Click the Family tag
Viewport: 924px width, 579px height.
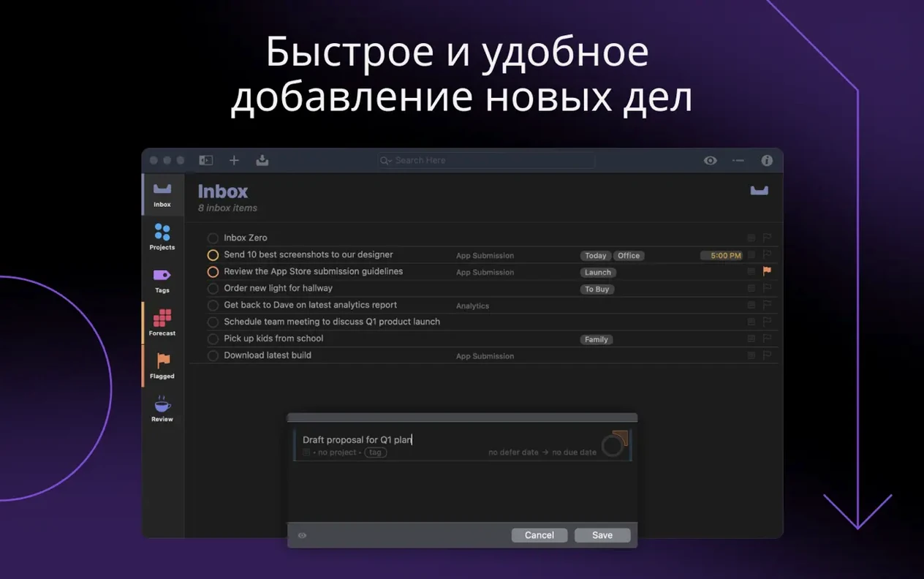click(597, 340)
